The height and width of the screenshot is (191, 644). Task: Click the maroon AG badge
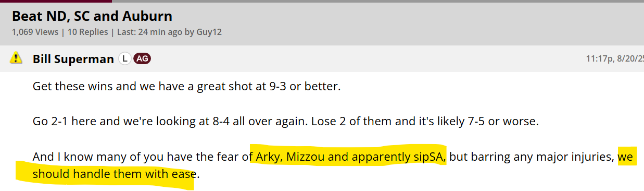(x=142, y=58)
